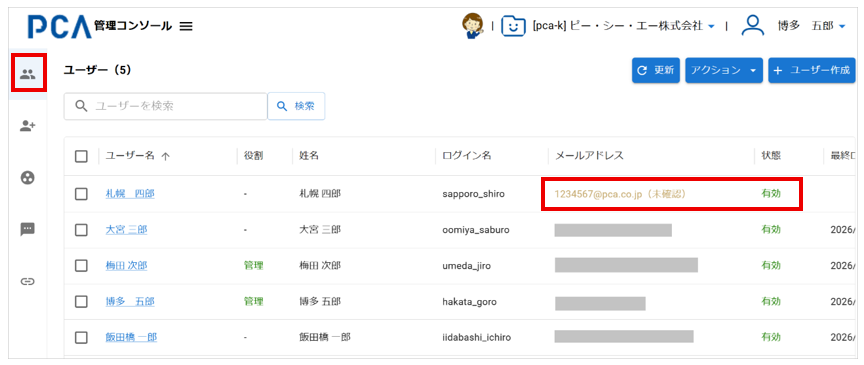The width and height of the screenshot is (864, 365).
Task: Check the 大宮 三郎 row checkbox
Action: point(82,230)
